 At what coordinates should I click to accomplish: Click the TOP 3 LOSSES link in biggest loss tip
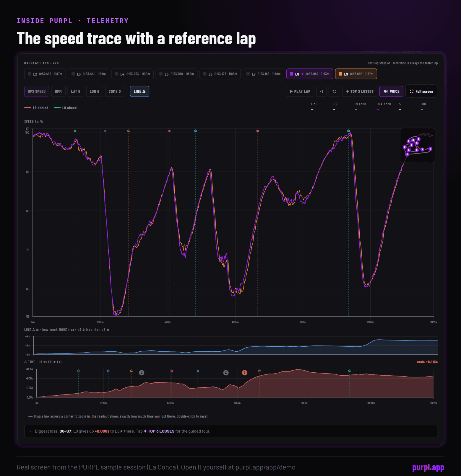coord(159,431)
